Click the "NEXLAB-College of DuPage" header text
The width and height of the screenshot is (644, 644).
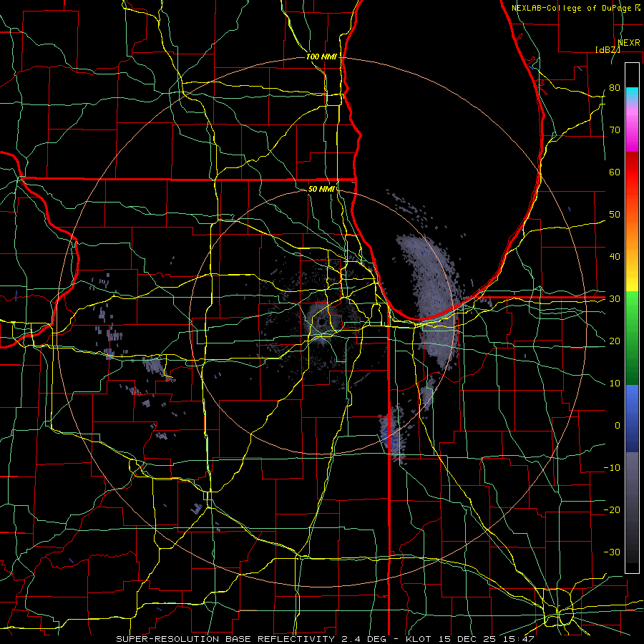click(x=571, y=8)
